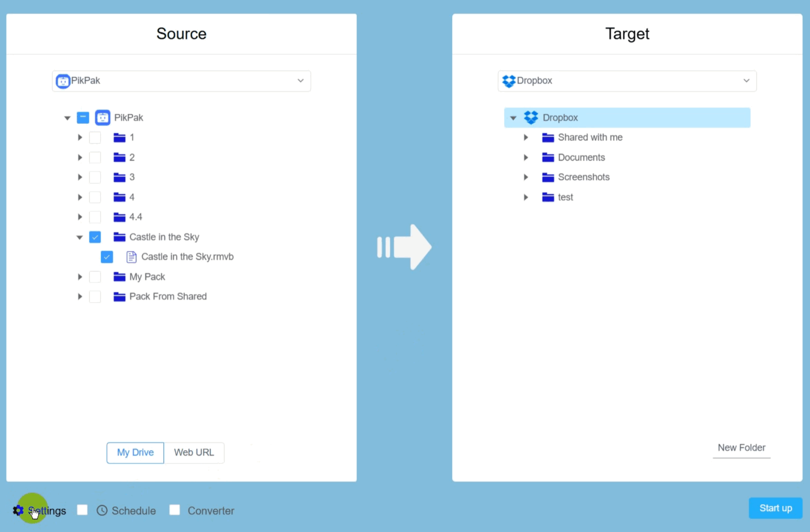Screen dimensions: 810x532
Task: Click the Settings gear icon
Action: [x=18, y=510]
